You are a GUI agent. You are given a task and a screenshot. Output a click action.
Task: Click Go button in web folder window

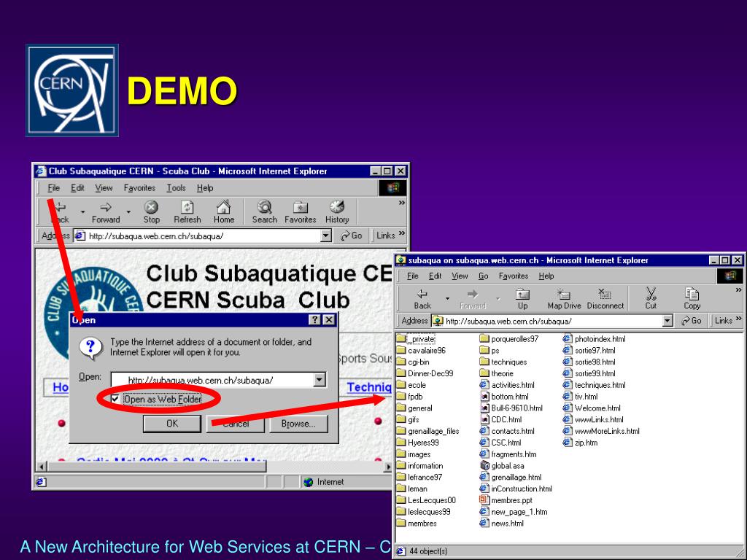tap(692, 321)
